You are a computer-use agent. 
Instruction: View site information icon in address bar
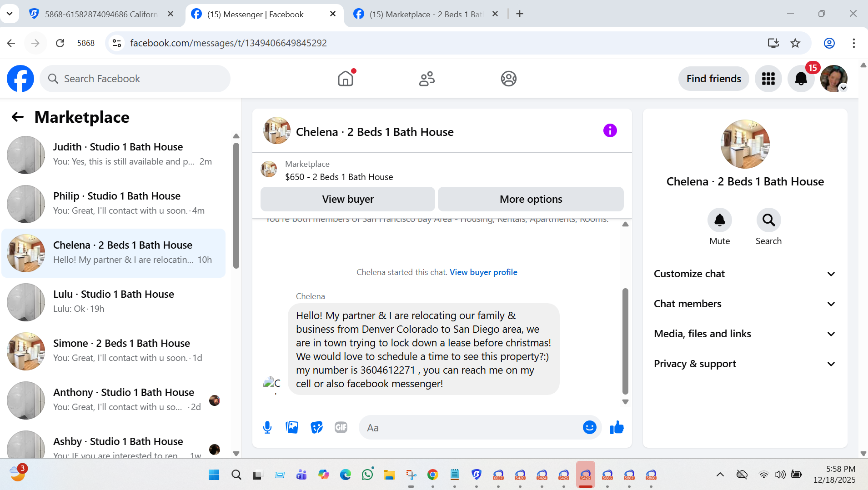click(117, 43)
